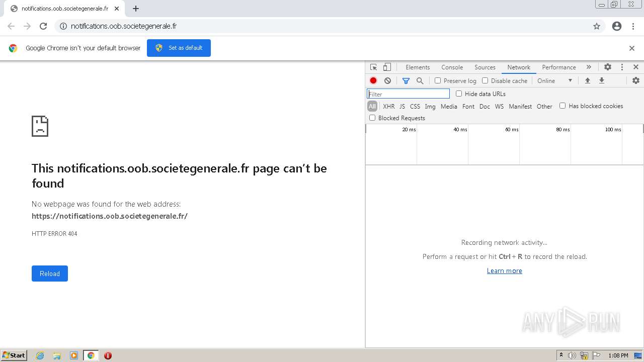Switch to Performance tab
The width and height of the screenshot is (644, 362).
[x=559, y=67]
